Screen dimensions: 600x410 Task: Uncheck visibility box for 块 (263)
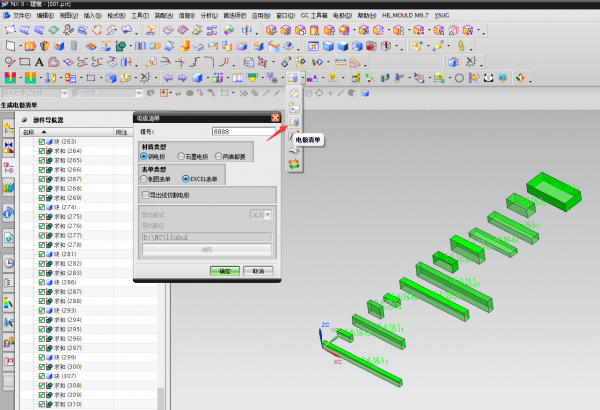click(42, 142)
